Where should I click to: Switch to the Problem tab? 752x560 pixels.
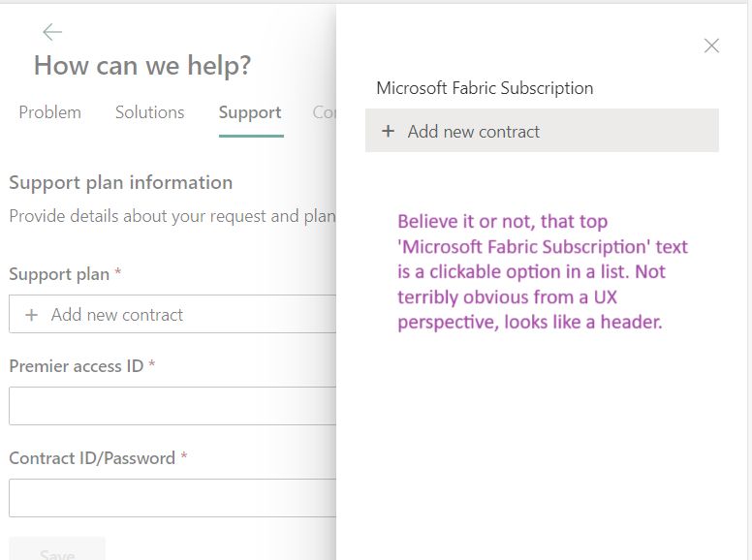49,112
